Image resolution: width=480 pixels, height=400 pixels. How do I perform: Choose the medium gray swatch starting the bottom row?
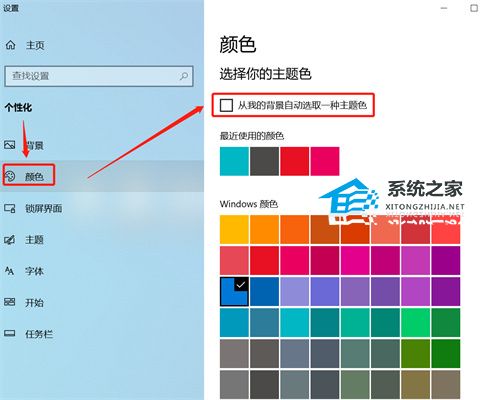tap(234, 385)
